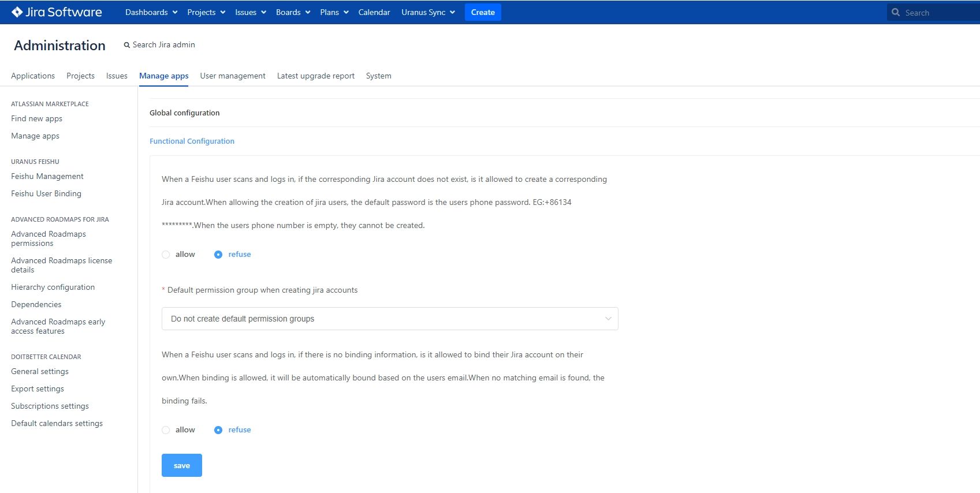This screenshot has width=980, height=493.
Task: Click the magnifier icon in top search
Action: click(x=896, y=12)
